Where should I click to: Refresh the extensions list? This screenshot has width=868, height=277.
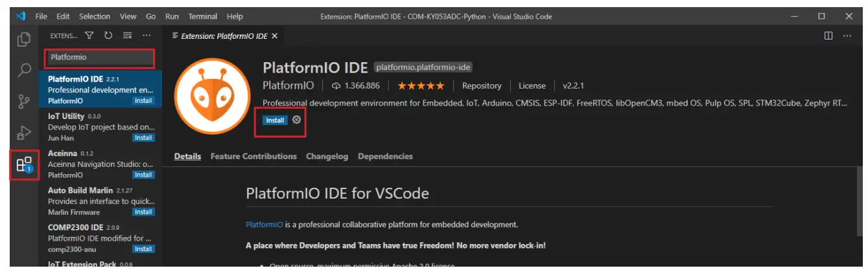pyautogui.click(x=108, y=36)
